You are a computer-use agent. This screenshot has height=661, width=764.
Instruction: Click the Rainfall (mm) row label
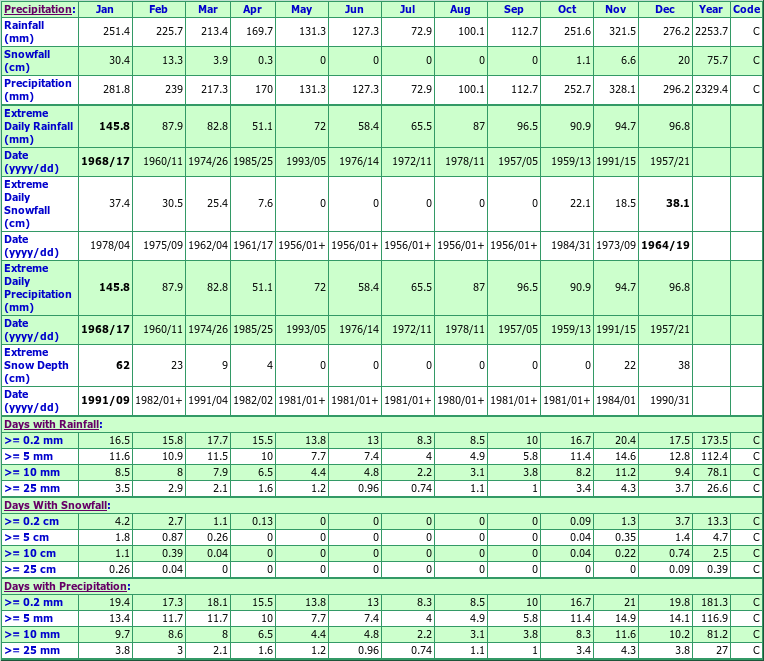click(x=24, y=31)
